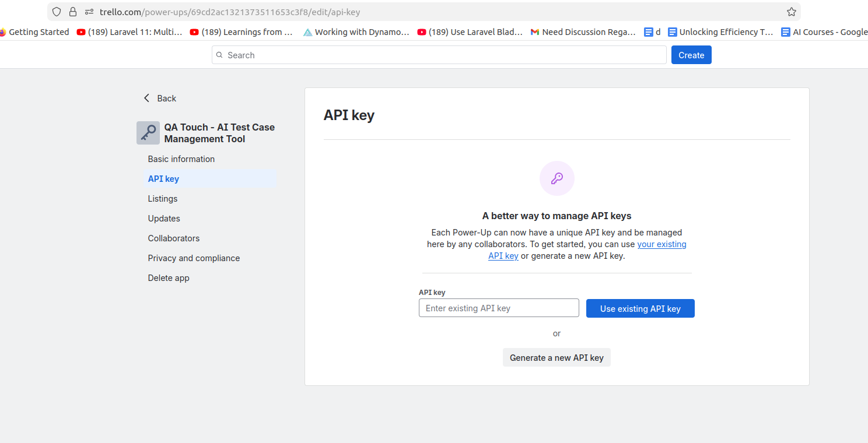Go to Listings in the sidebar
The width and height of the screenshot is (868, 443).
163,199
